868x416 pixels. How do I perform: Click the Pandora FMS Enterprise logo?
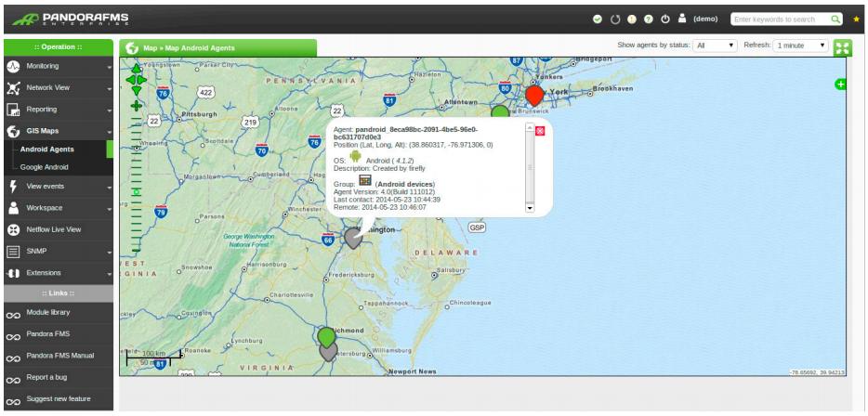71,19
